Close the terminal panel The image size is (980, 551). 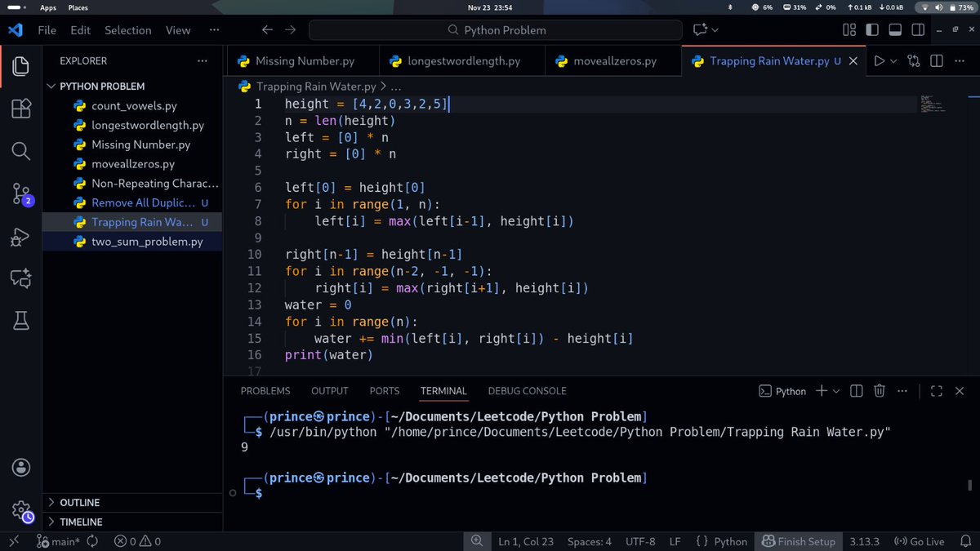click(x=960, y=391)
